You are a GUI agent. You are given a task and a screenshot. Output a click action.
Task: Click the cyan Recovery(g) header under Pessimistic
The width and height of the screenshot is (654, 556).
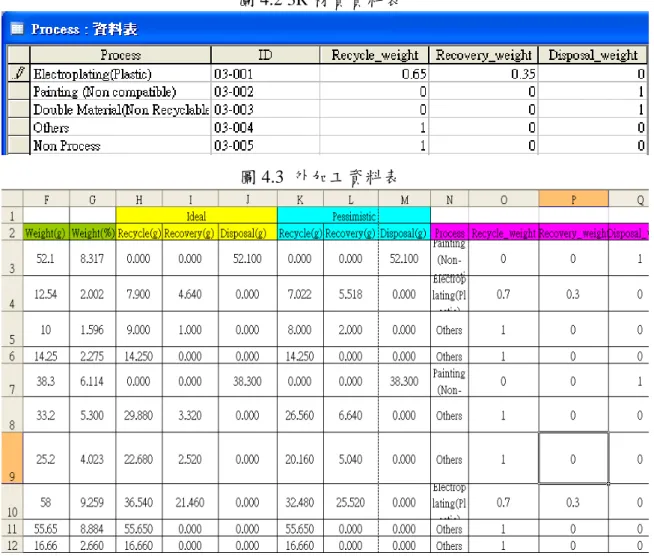pos(351,232)
